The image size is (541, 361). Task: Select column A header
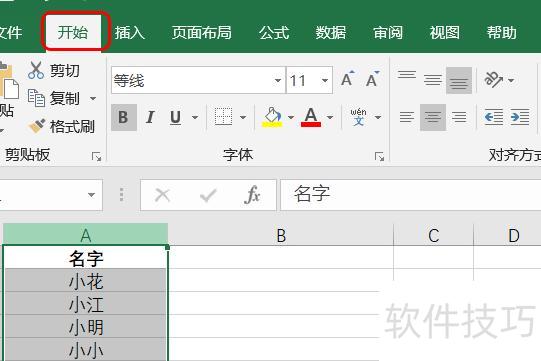tap(86, 235)
